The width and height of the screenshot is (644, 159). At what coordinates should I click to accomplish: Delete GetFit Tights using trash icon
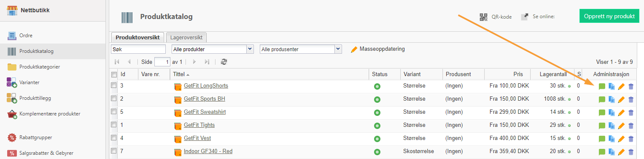[x=631, y=126]
